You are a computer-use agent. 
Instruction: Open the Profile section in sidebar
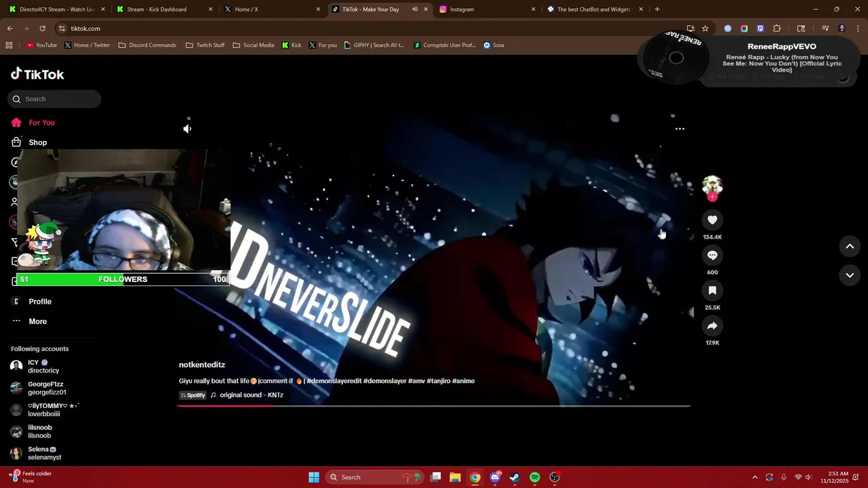pos(40,302)
